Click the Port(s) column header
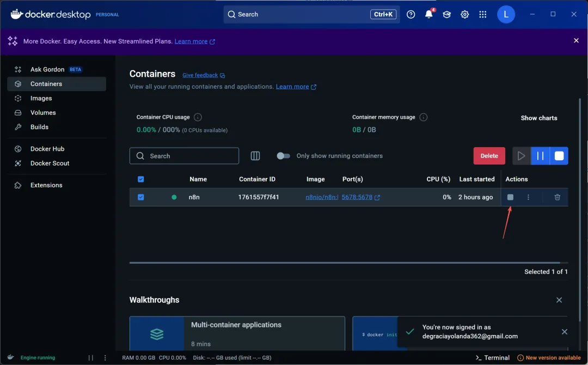 pos(352,179)
